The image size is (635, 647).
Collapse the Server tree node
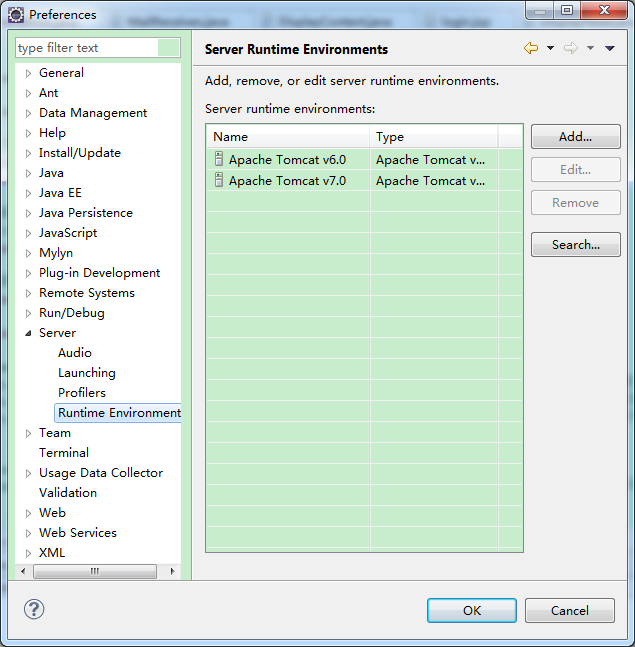pyautogui.click(x=28, y=333)
